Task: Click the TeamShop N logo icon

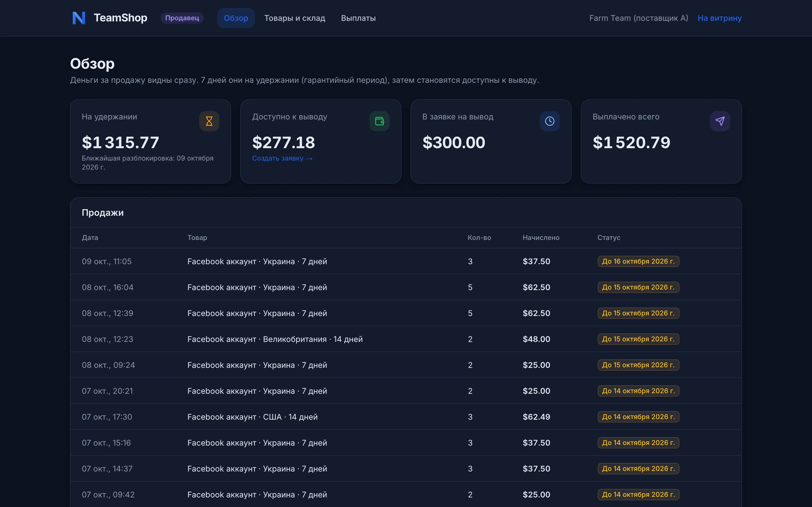Action: 79,18
